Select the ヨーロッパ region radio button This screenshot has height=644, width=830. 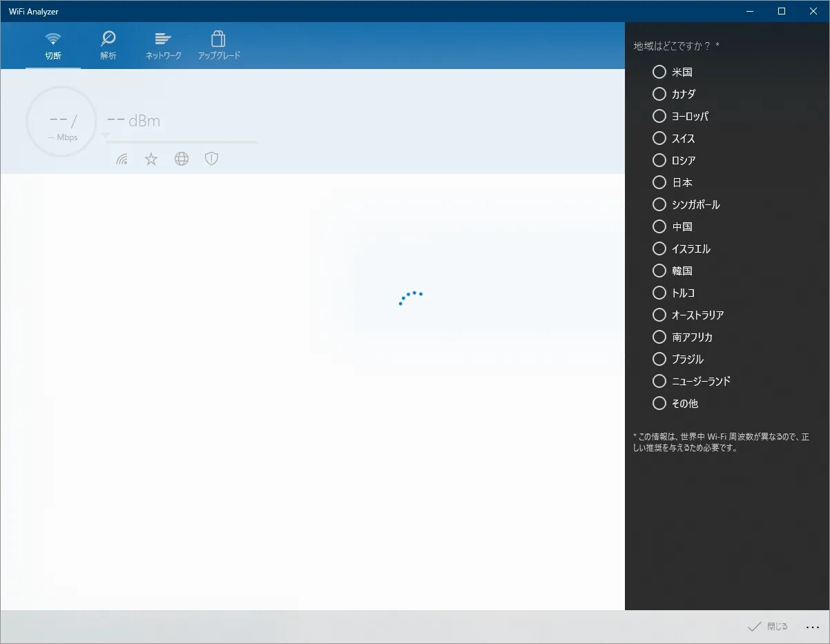(x=659, y=116)
